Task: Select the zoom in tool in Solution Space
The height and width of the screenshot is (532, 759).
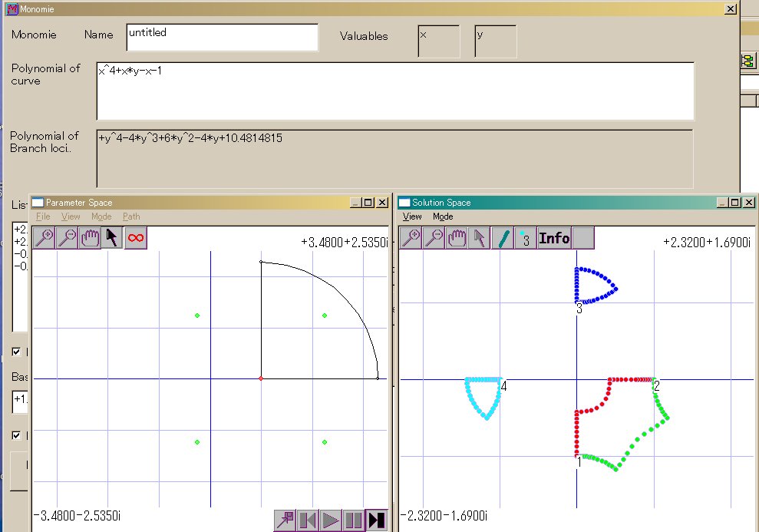Action: point(411,238)
